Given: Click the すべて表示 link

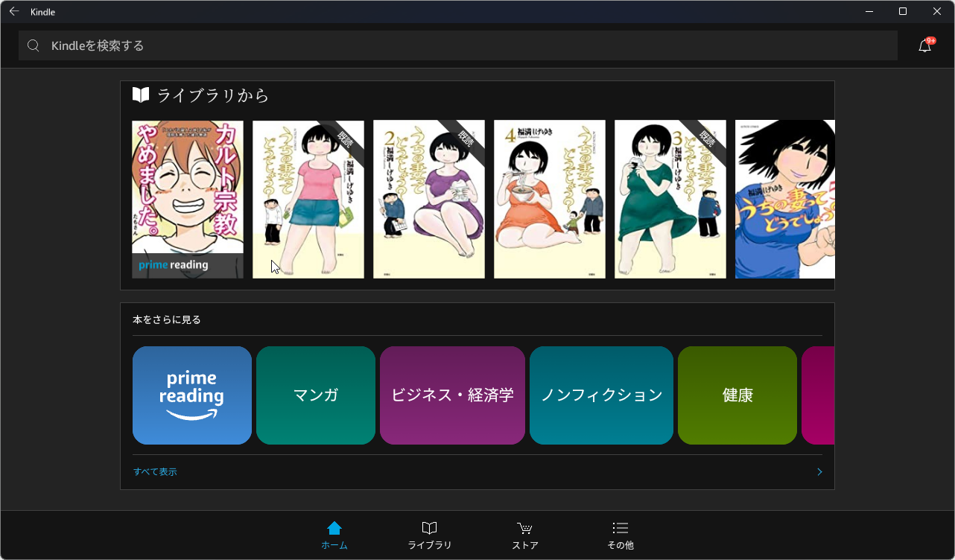Looking at the screenshot, I should (154, 471).
